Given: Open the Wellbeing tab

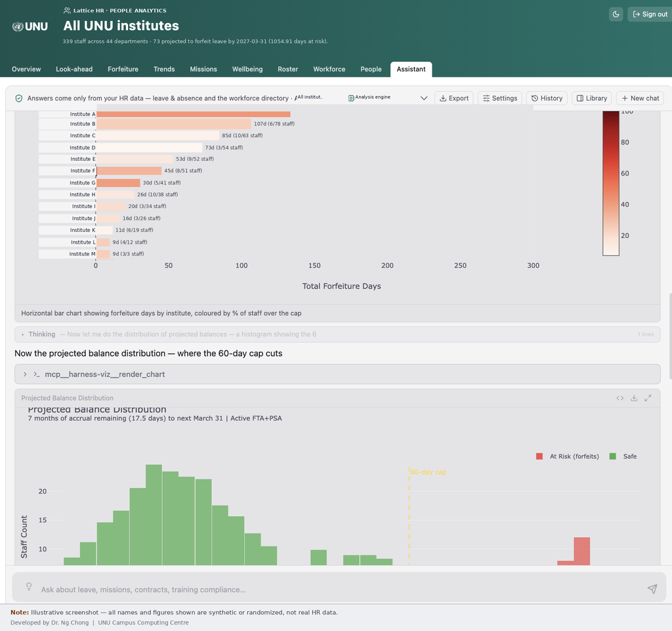Looking at the screenshot, I should [x=247, y=69].
